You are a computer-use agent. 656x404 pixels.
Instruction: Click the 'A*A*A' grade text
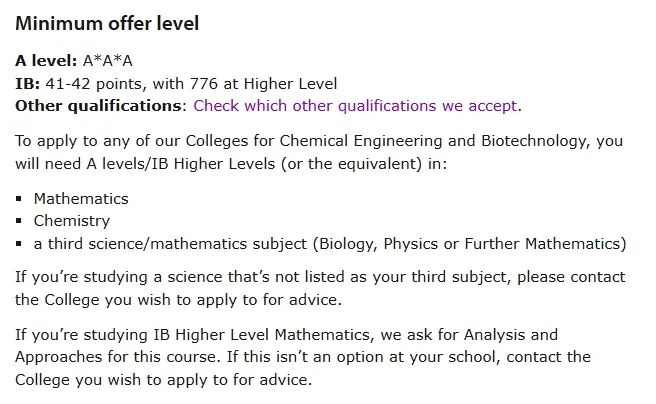(x=108, y=61)
